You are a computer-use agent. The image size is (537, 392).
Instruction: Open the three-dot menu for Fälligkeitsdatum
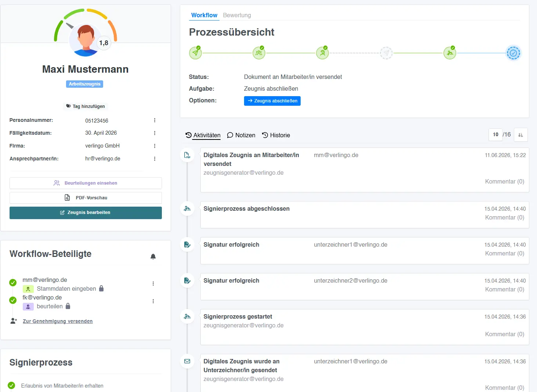coord(155,133)
